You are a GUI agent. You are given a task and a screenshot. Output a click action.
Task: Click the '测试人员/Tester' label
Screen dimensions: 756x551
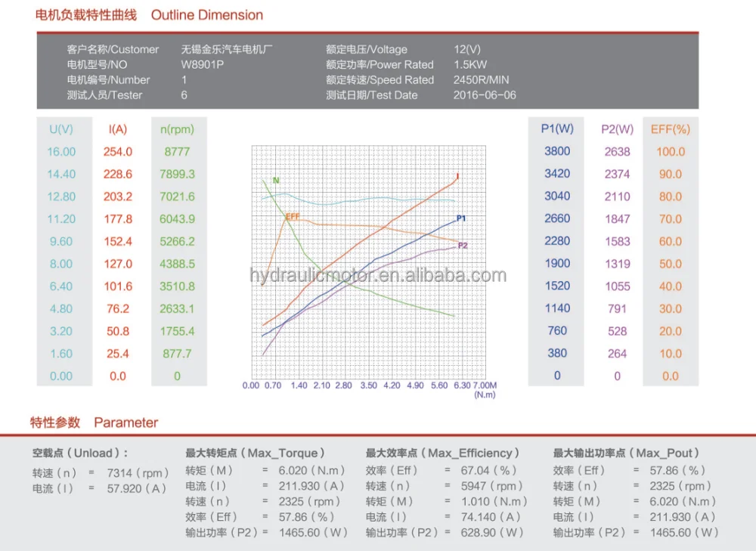tap(104, 95)
